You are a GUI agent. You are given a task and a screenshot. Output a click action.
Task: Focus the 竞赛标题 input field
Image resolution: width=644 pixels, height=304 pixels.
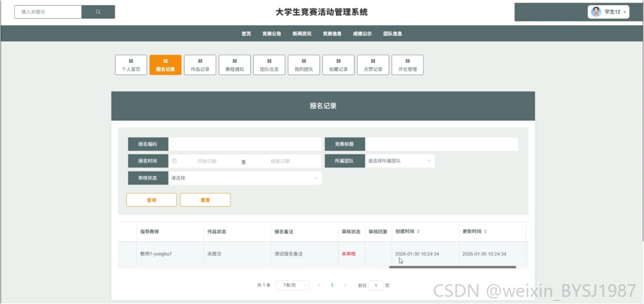click(442, 144)
